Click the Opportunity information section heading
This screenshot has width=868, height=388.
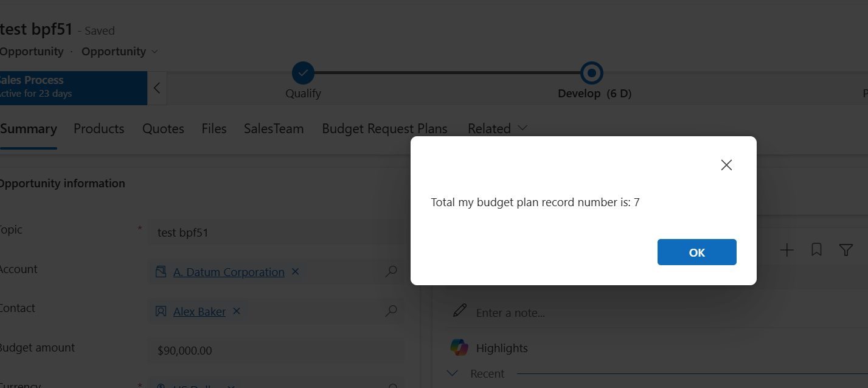pos(61,183)
